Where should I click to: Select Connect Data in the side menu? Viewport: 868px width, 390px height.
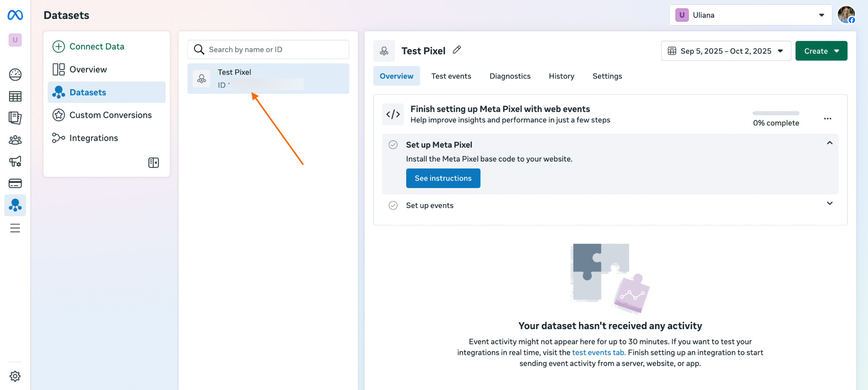(107, 46)
